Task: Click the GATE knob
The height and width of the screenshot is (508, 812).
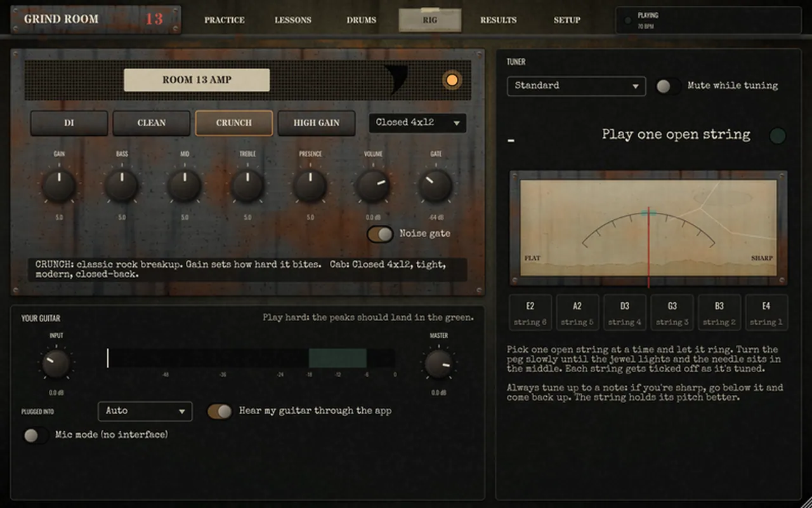Action: pos(436,186)
